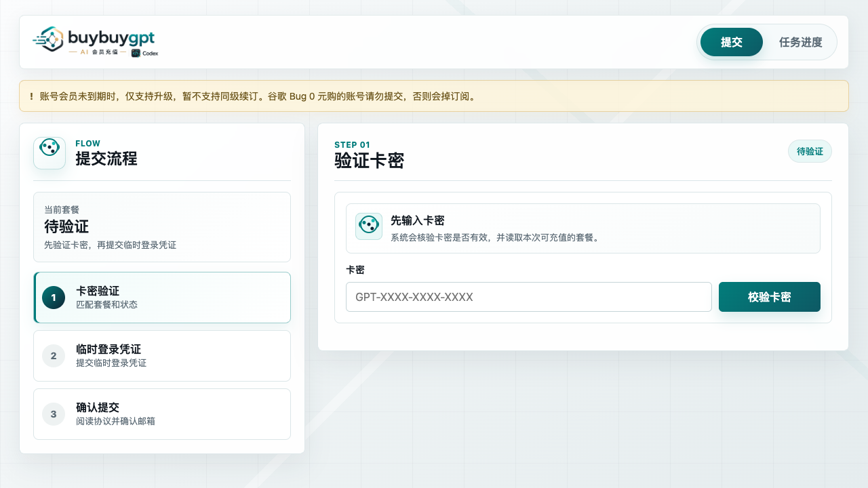Select step 2 临时登录凭证

[162, 356]
